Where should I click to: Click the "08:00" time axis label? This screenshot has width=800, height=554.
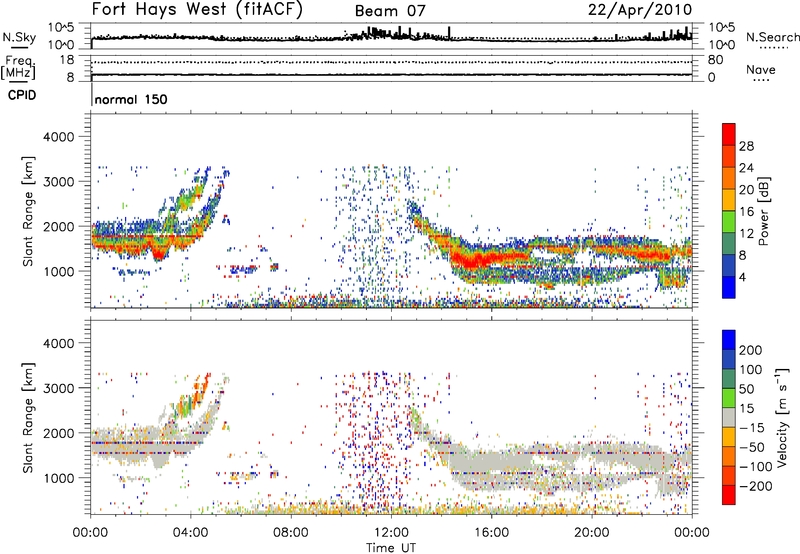(x=291, y=533)
